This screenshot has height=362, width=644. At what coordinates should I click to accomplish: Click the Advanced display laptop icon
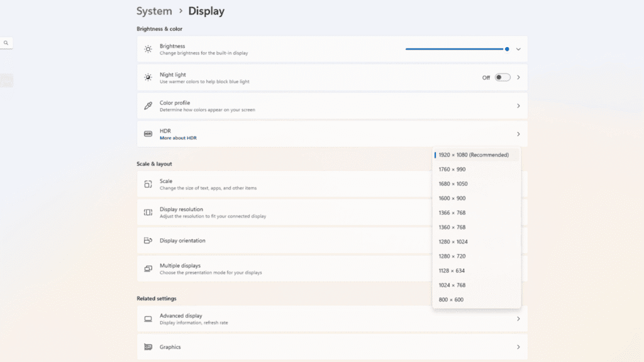[x=148, y=319]
